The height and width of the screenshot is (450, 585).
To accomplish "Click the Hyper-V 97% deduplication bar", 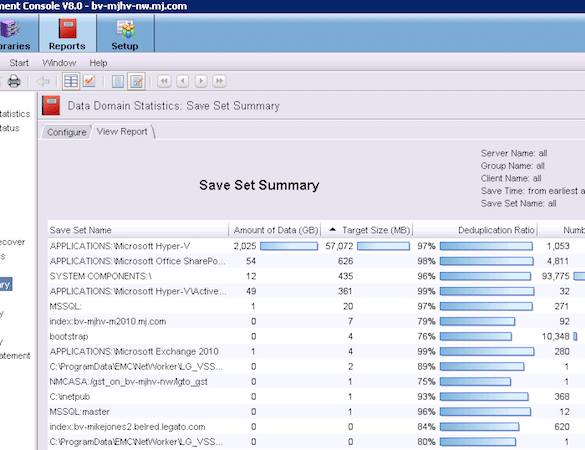I will point(486,246).
